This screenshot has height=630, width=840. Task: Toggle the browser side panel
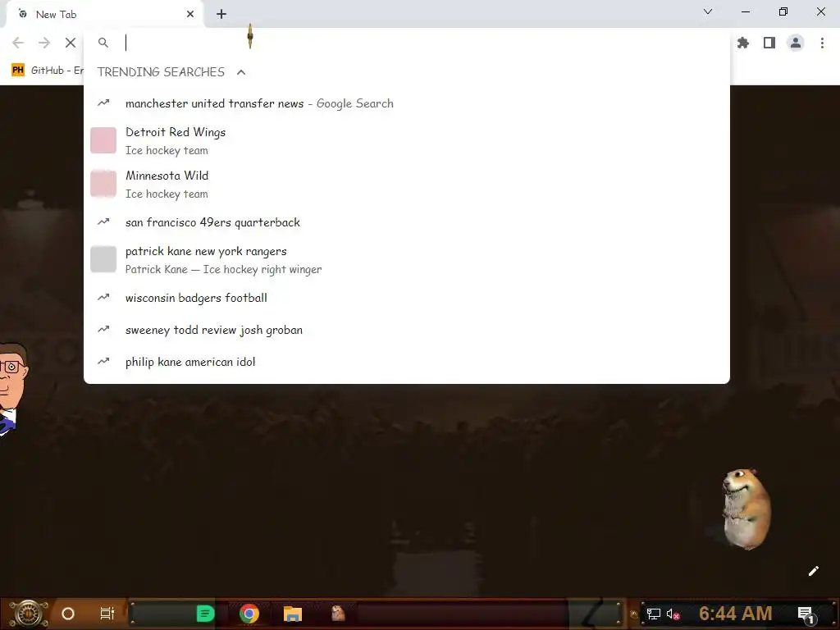pos(769,43)
